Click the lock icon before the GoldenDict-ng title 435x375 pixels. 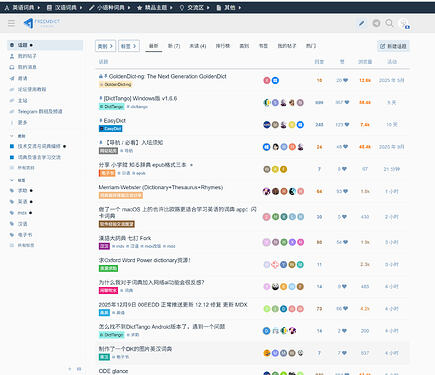tap(101, 76)
